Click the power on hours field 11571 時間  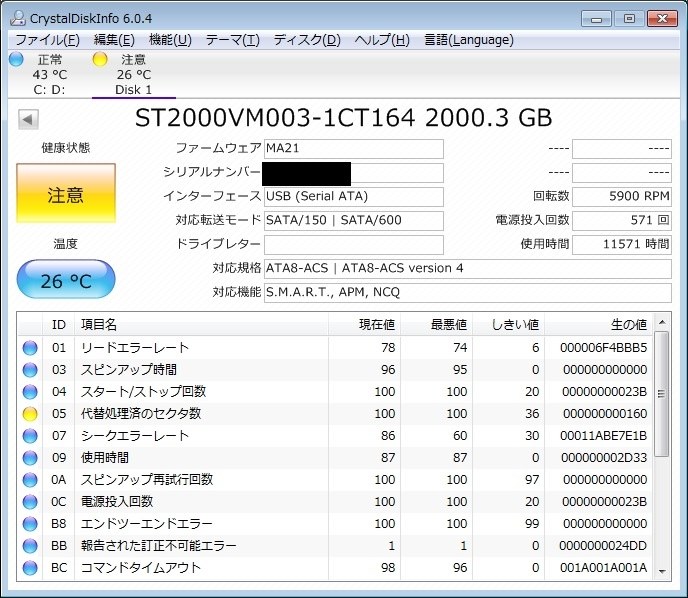coord(622,244)
